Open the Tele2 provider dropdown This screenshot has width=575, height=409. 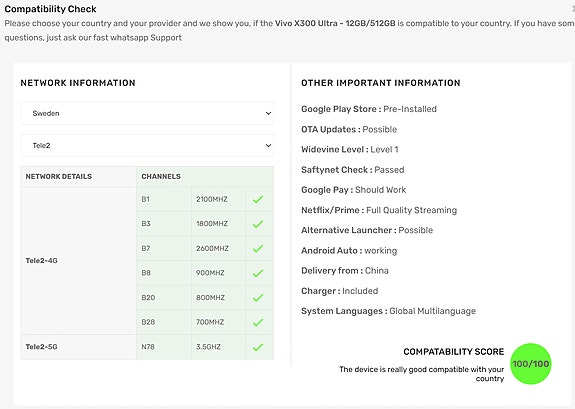point(147,146)
